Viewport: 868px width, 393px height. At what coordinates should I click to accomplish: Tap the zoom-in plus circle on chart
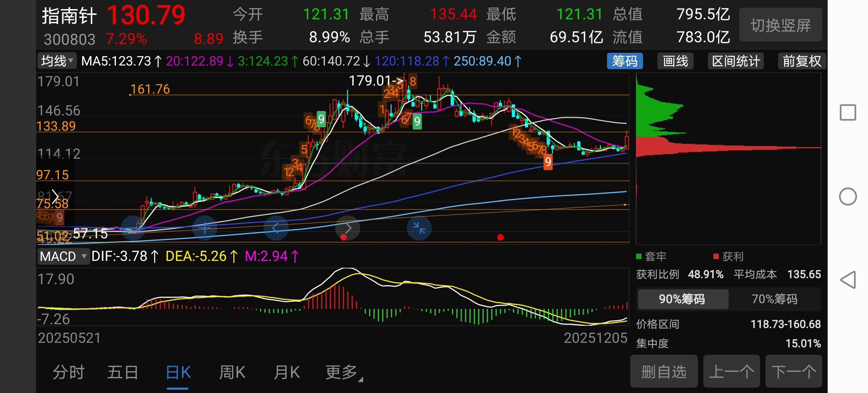point(205,228)
